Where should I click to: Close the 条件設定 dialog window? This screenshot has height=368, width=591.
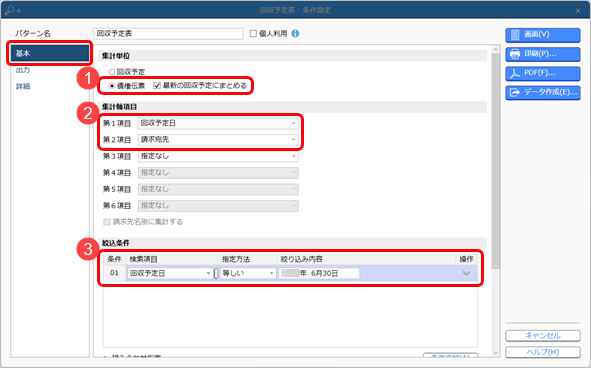pos(578,11)
